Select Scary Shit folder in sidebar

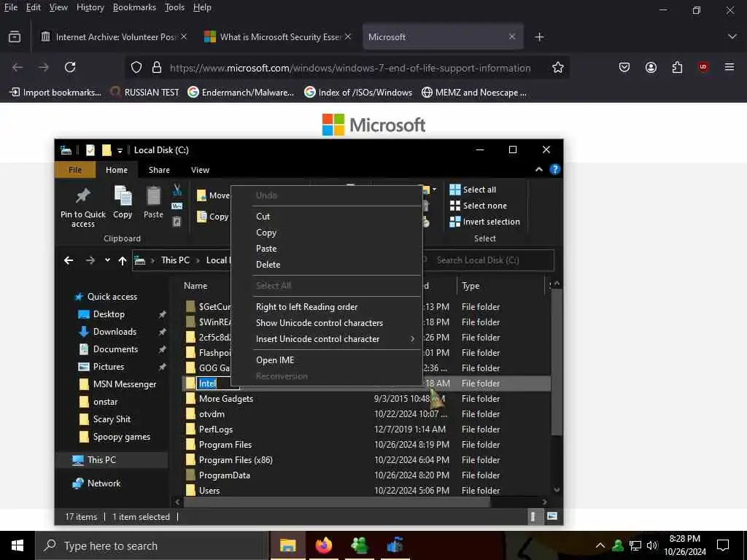112,419
